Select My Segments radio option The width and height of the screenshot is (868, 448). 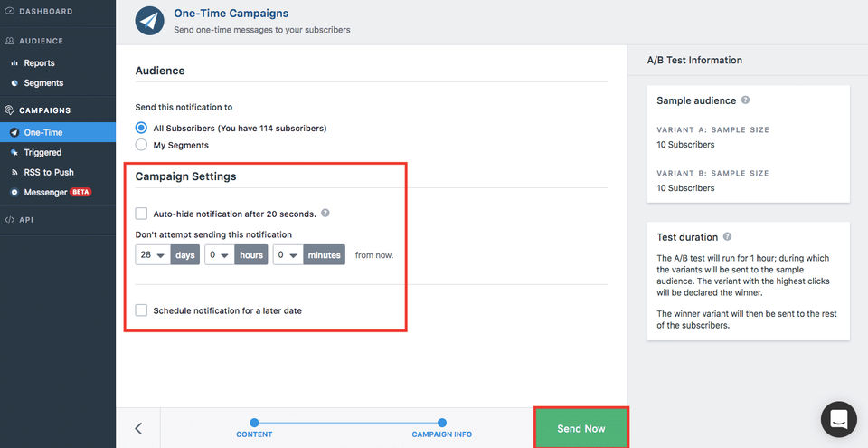(x=141, y=145)
